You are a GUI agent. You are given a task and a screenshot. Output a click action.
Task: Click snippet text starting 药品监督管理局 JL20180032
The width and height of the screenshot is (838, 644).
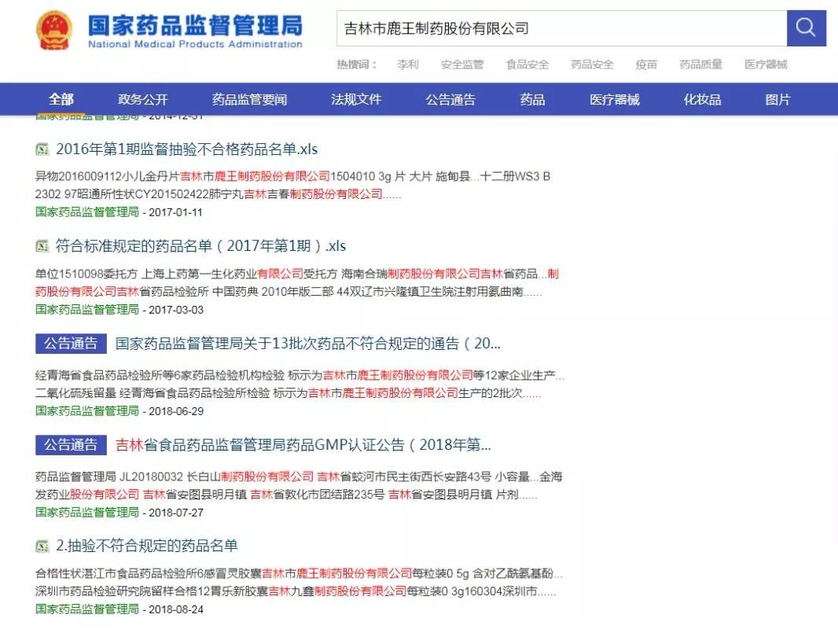(x=299, y=485)
